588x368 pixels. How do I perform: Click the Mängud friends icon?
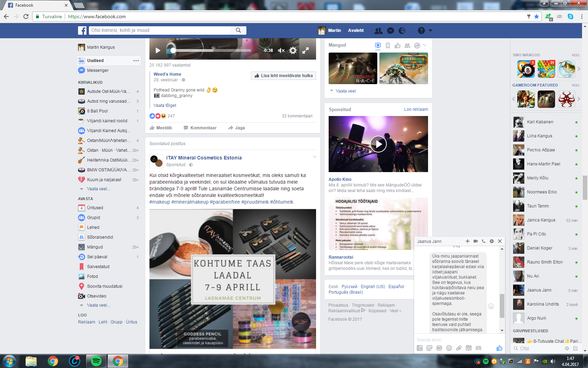[x=407, y=46]
